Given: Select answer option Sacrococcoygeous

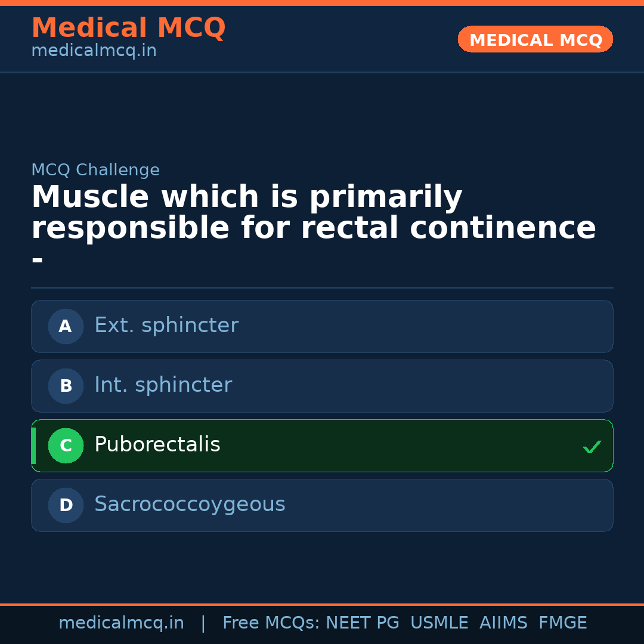Looking at the screenshot, I should point(322,505).
